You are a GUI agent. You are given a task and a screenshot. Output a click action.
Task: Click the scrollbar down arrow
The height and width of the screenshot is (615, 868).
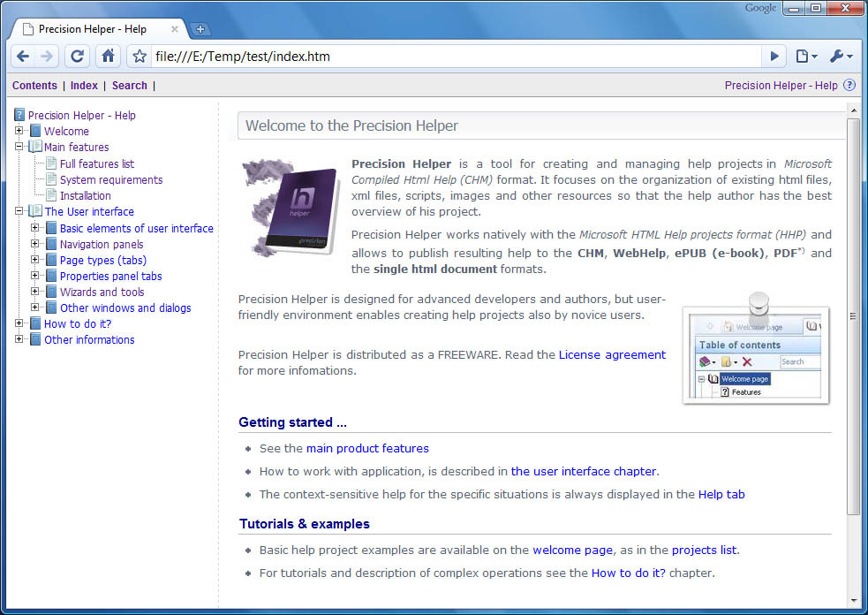tap(853, 601)
